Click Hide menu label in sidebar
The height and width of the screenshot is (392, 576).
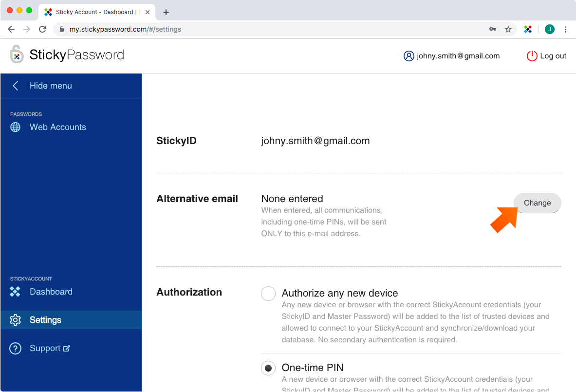(51, 86)
